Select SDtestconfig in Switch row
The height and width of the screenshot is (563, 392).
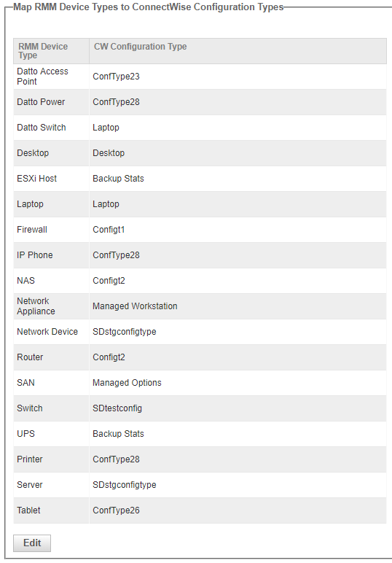117,408
